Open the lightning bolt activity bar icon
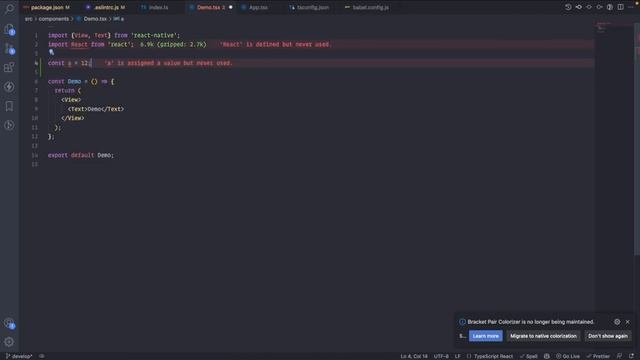The width and height of the screenshot is (640, 360). [9, 87]
